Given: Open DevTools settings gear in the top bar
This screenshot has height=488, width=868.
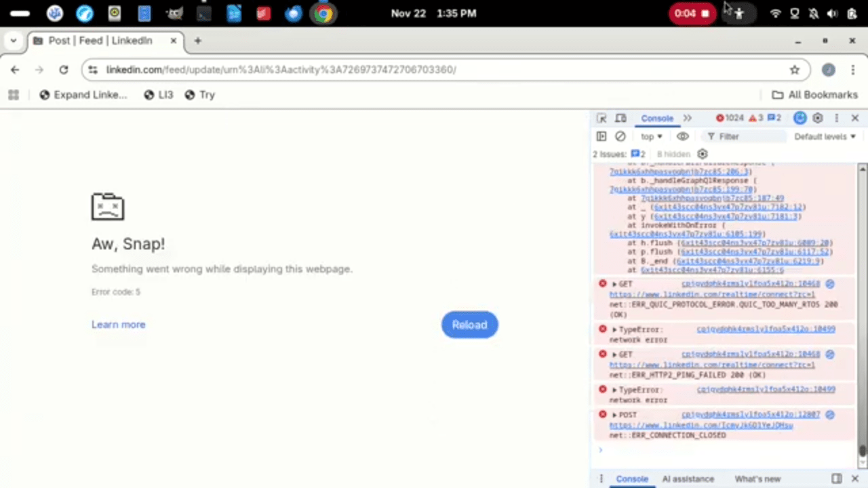Looking at the screenshot, I should [x=818, y=118].
